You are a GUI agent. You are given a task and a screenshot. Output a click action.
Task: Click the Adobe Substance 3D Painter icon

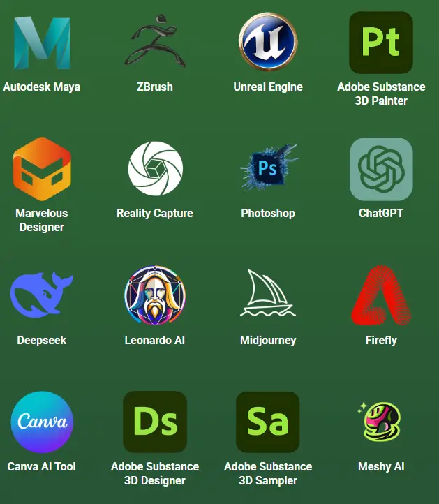[x=381, y=43]
